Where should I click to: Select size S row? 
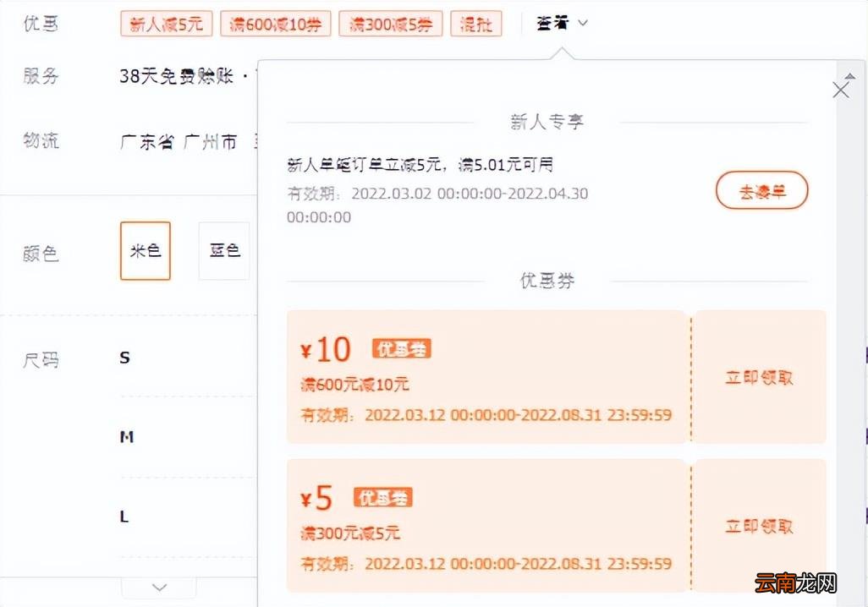point(188,358)
